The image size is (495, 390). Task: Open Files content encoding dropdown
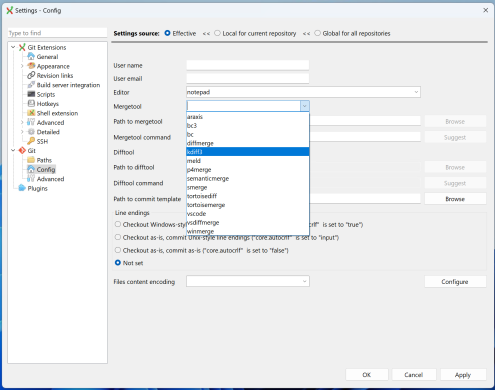304,281
